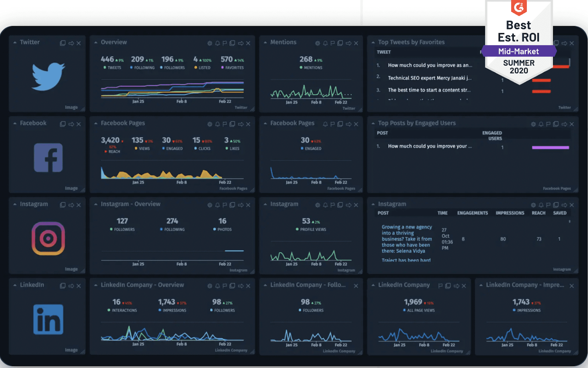Click the flag icon on Top Posts by Engaged Users
588x368 pixels.
(x=548, y=124)
